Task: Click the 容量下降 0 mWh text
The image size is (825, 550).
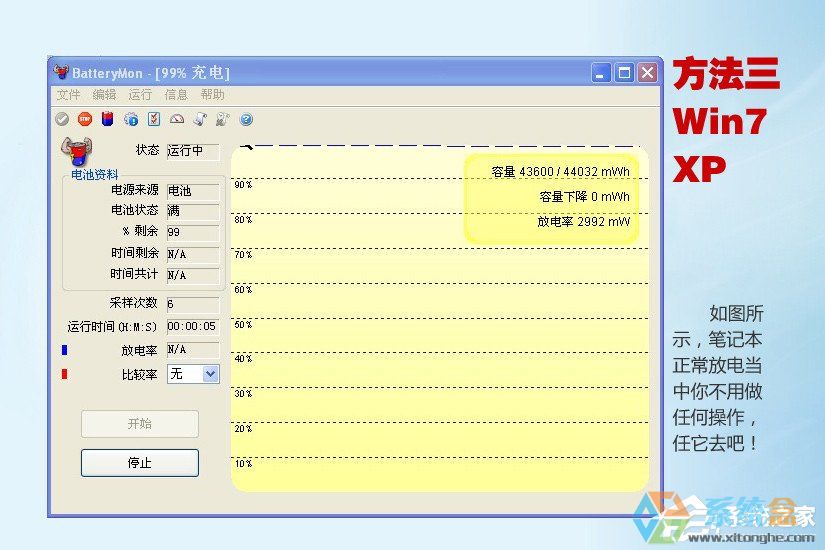Action: [x=585, y=197]
